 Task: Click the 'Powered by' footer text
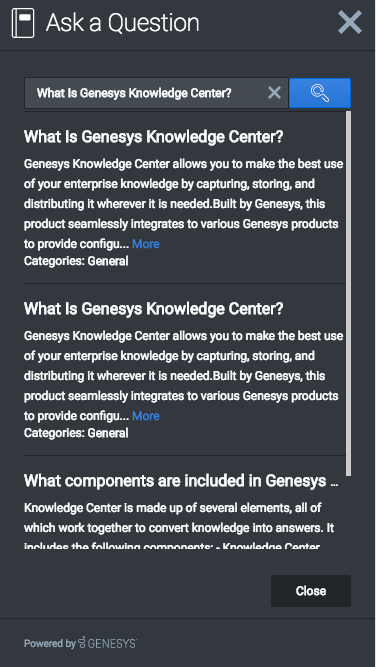tap(49, 643)
